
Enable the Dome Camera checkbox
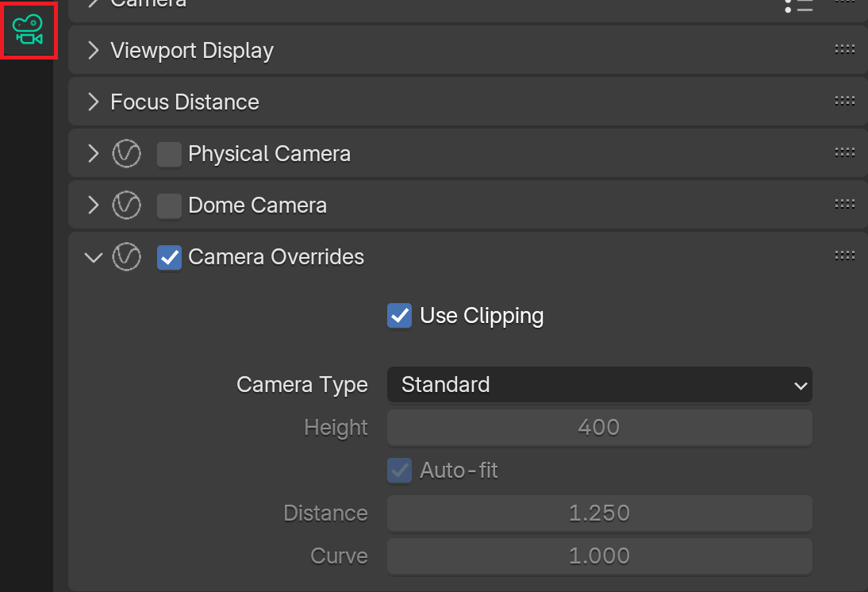[x=169, y=206]
